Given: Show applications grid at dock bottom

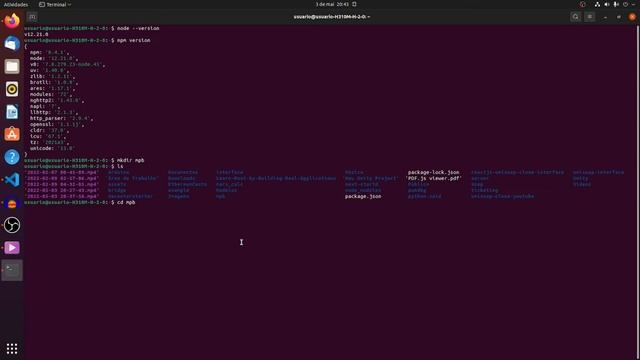Looking at the screenshot, I should tap(12, 349).
